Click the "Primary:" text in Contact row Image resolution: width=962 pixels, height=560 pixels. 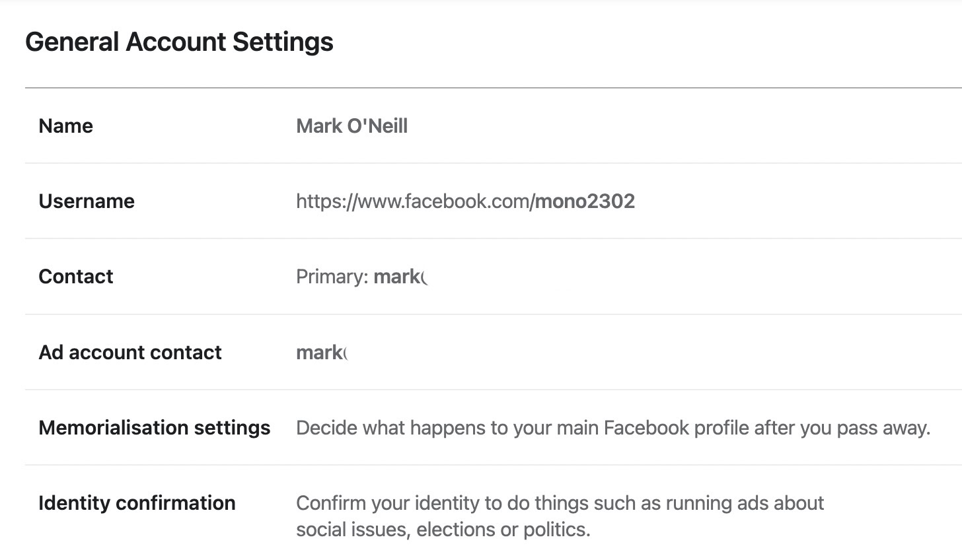point(332,276)
